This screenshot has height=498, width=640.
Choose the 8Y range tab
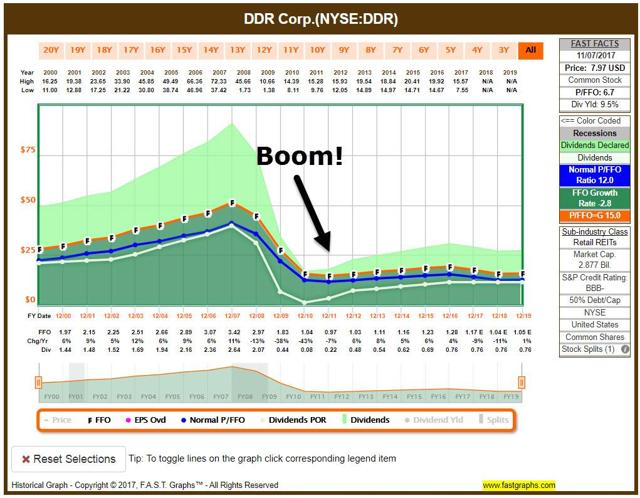371,50
